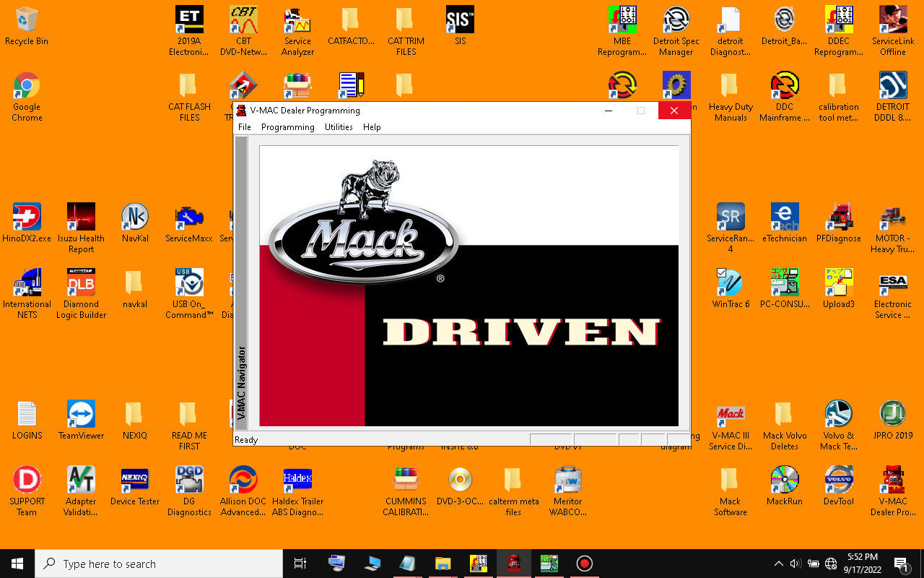
Task: Open the Utilities menu
Action: tap(339, 127)
